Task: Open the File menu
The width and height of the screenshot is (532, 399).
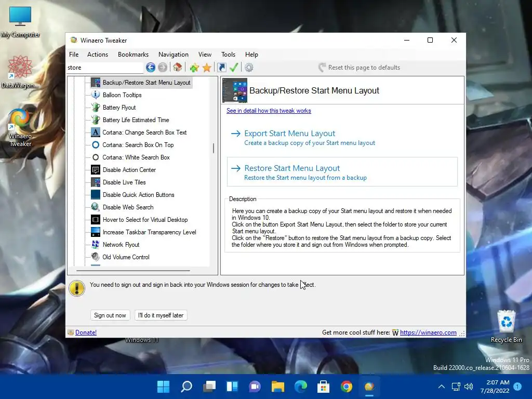Action: click(74, 55)
